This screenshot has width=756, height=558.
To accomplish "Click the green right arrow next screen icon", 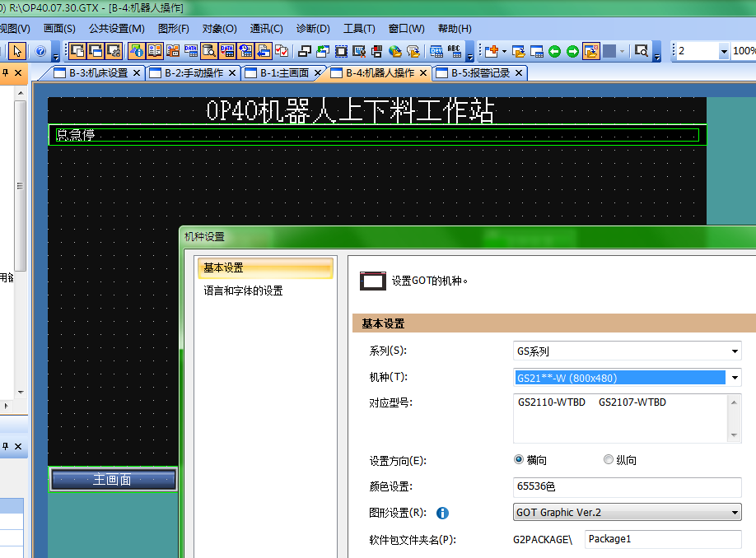I will click(x=572, y=51).
